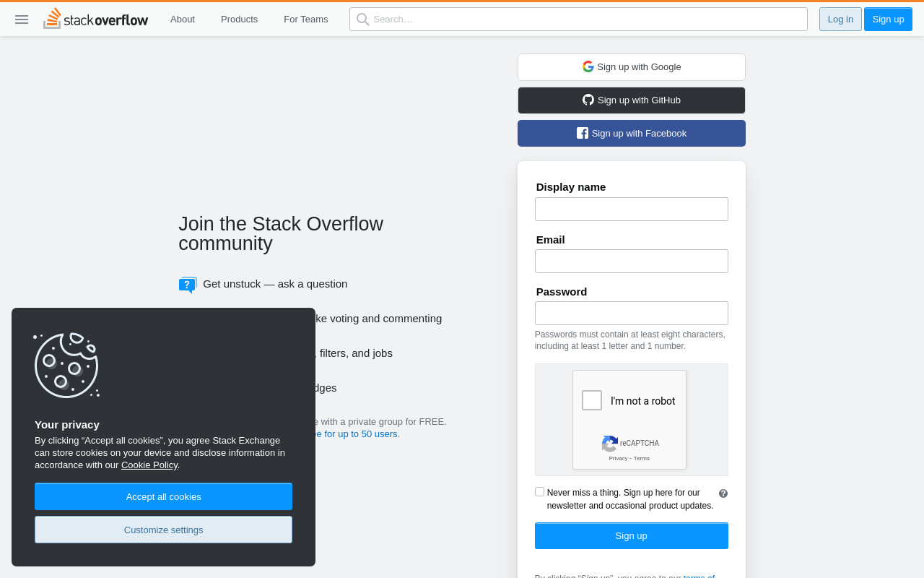Click the Log in button
The width and height of the screenshot is (924, 578).
840,20
